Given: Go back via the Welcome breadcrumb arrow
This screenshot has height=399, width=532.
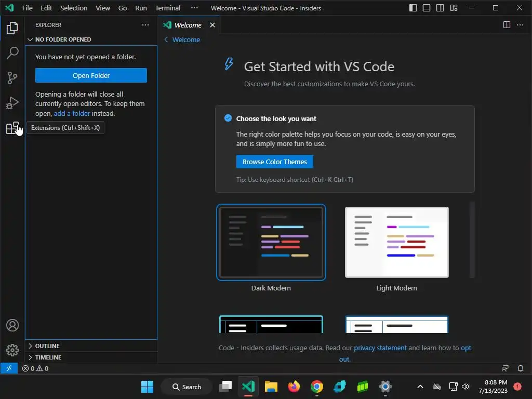Looking at the screenshot, I should [x=166, y=39].
